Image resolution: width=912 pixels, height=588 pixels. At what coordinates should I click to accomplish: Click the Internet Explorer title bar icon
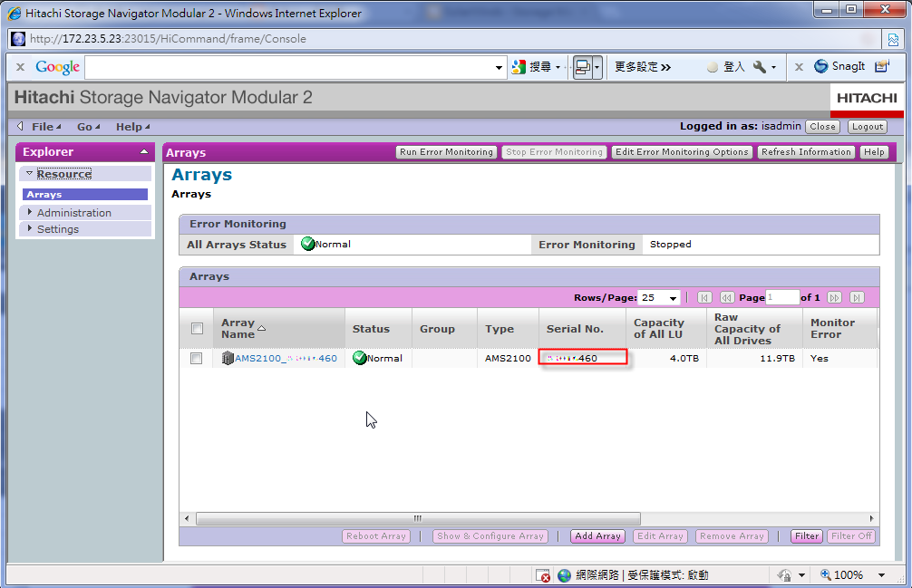click(x=14, y=13)
